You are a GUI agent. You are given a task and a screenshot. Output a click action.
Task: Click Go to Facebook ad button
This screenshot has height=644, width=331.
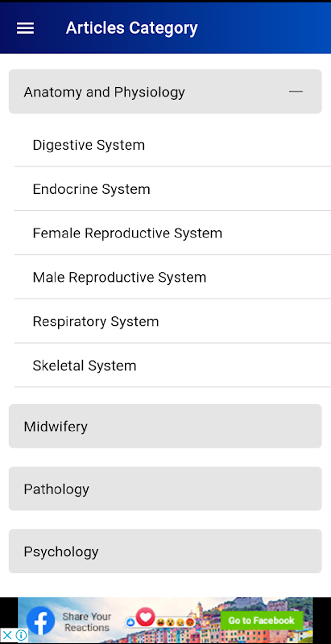point(261,620)
